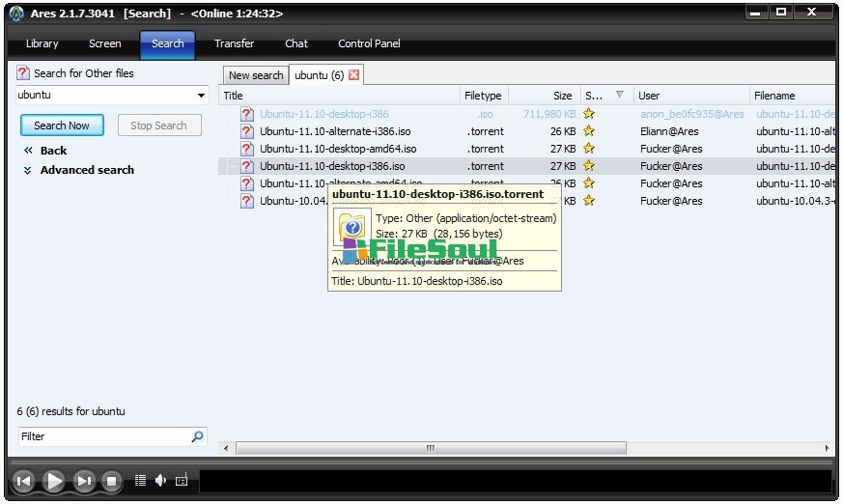Open the playlist icon in the player bar

click(x=141, y=480)
